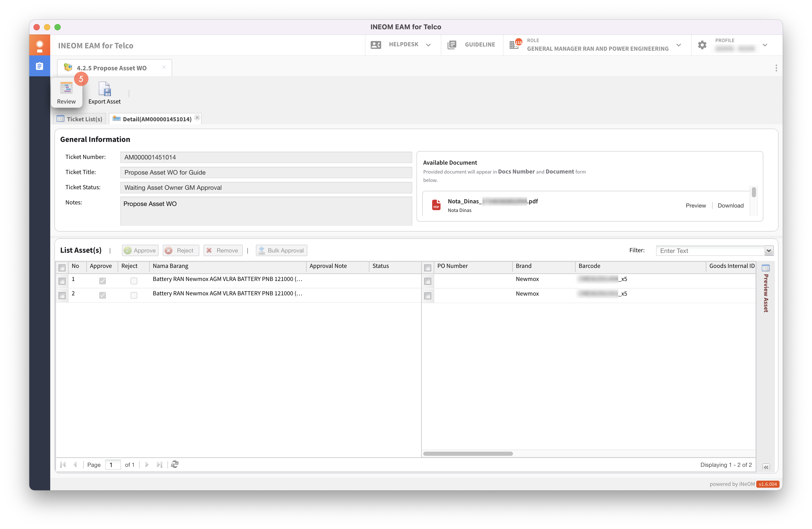Sort by Approval Note column header
812x529 pixels.
pos(337,266)
